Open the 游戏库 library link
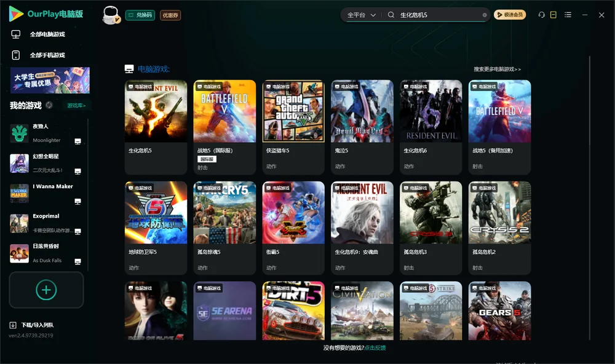615x364 pixels. pyautogui.click(x=76, y=105)
